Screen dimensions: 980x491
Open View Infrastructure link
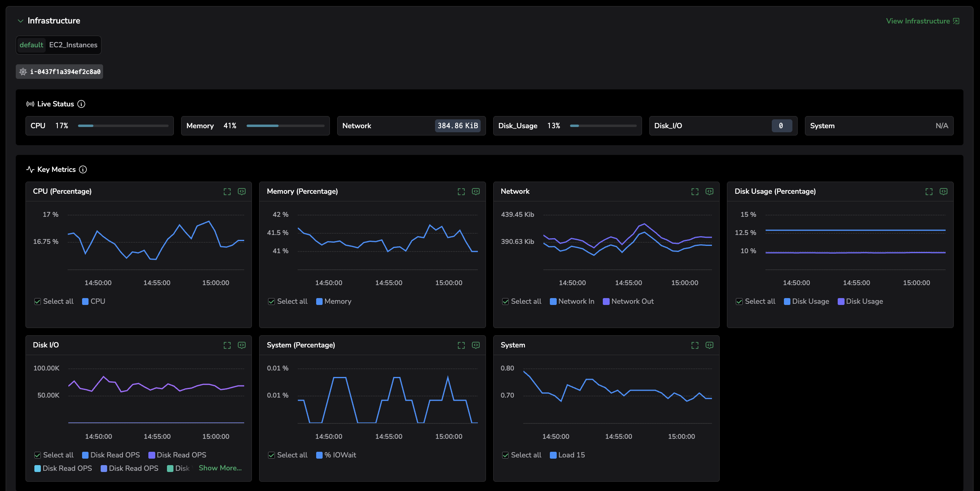click(x=922, y=21)
